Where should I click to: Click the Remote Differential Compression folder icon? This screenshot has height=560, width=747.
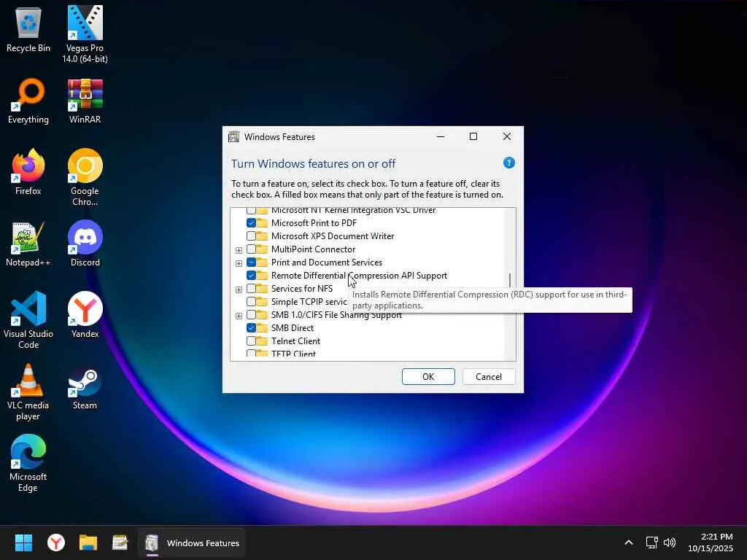(262, 275)
